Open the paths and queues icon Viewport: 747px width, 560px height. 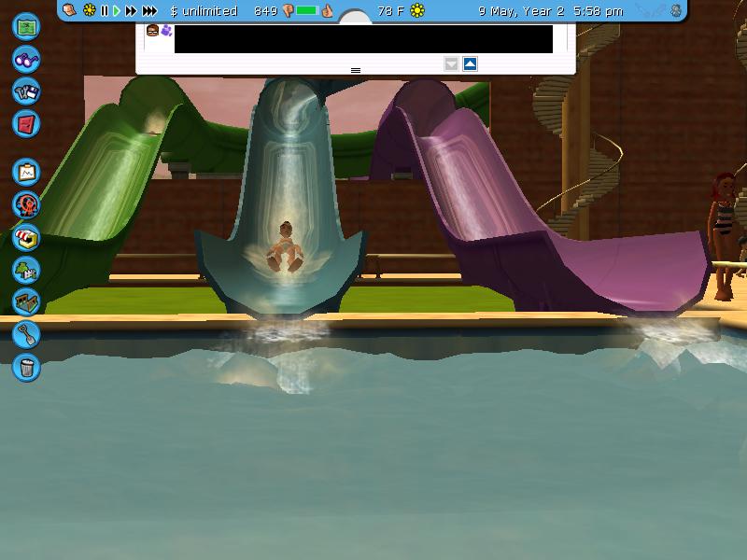(x=26, y=301)
